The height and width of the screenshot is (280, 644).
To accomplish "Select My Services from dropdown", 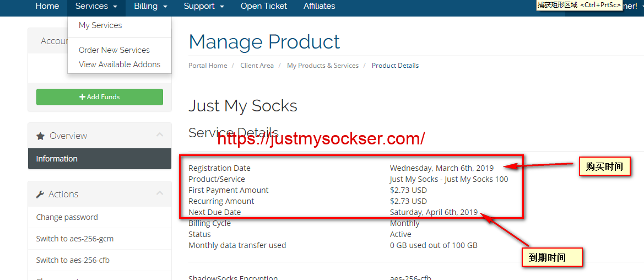I will coord(100,25).
